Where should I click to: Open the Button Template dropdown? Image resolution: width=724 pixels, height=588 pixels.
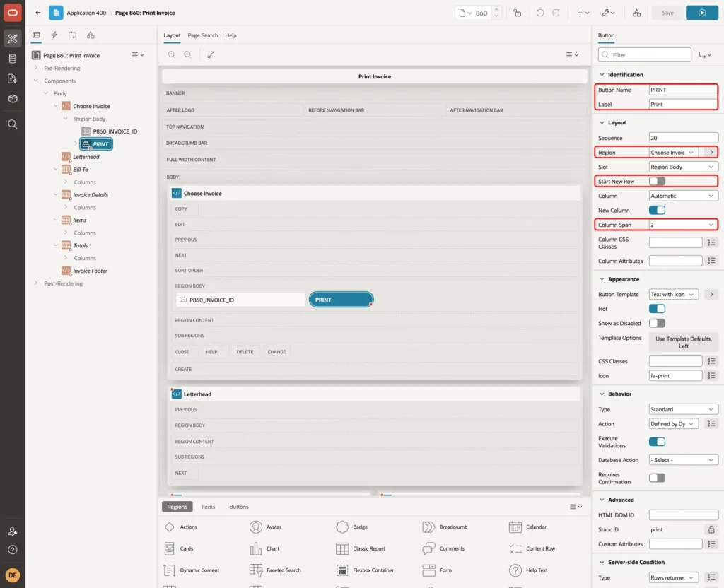pos(673,295)
